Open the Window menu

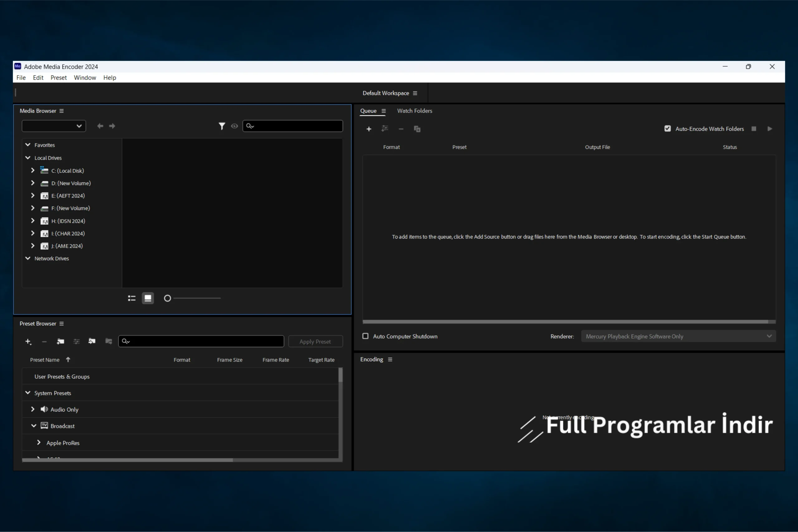point(85,78)
